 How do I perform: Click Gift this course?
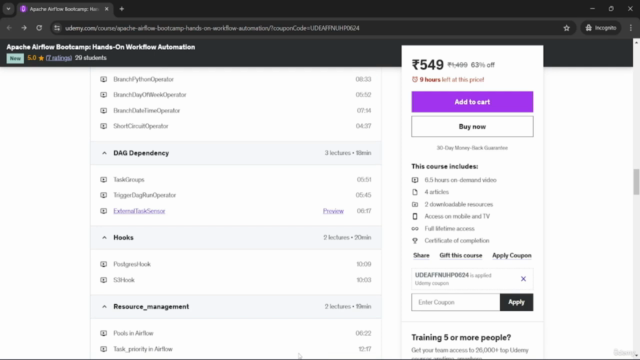coord(460,255)
